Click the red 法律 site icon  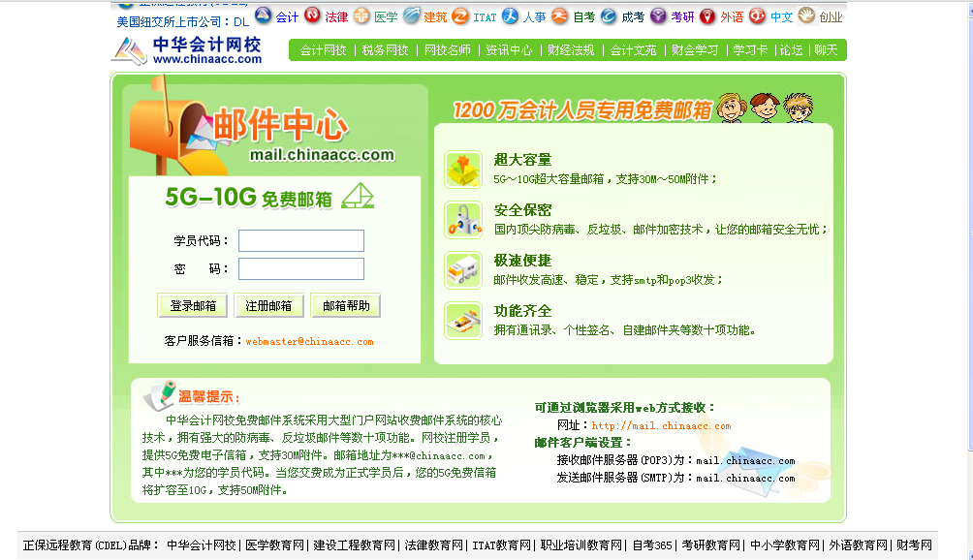(312, 16)
